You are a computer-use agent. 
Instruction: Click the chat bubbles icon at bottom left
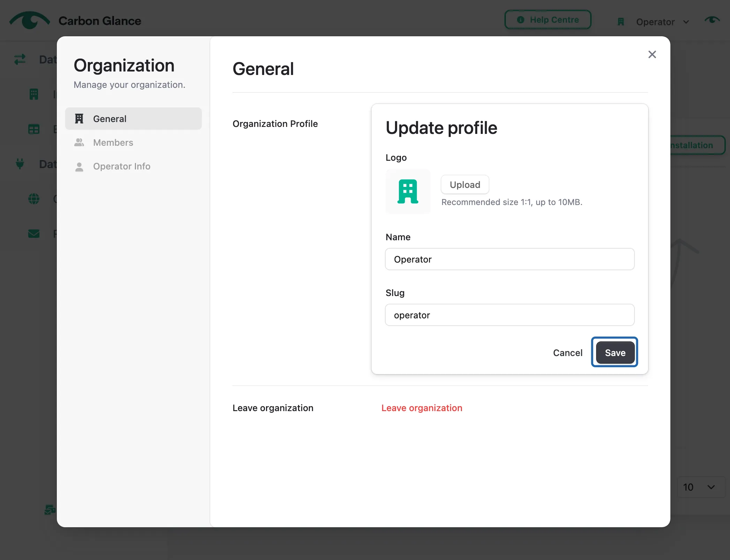(x=50, y=510)
